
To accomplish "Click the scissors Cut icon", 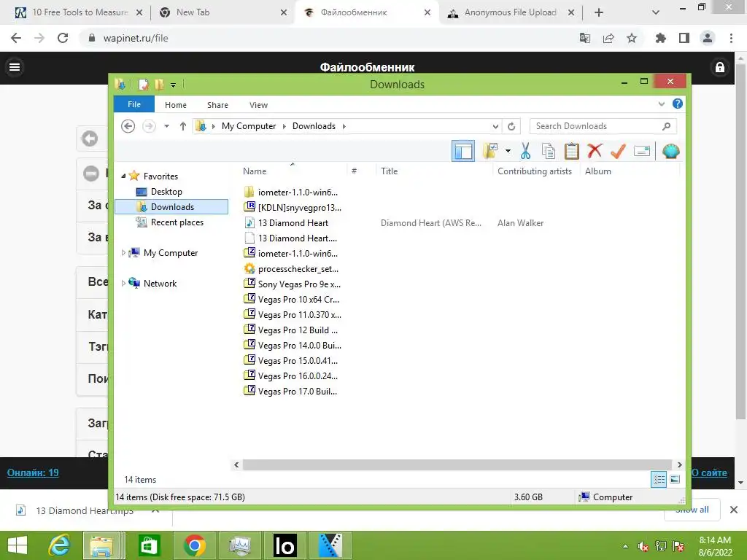I will pyautogui.click(x=525, y=152).
